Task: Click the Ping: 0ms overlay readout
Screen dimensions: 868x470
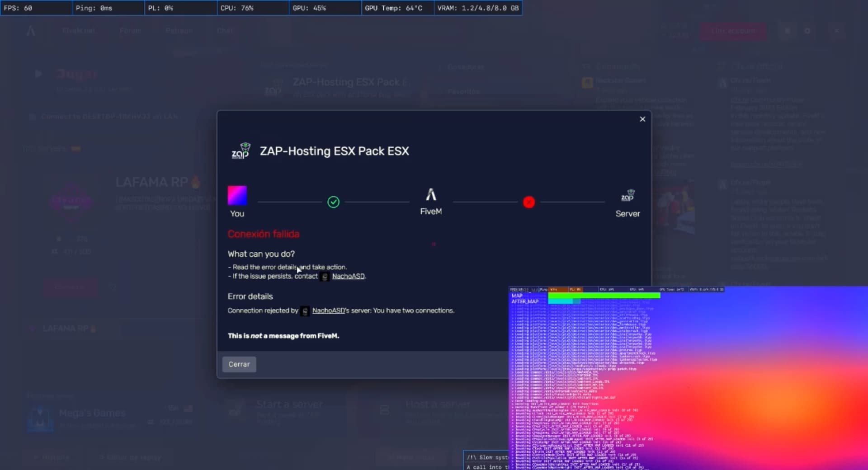Action: [x=108, y=8]
